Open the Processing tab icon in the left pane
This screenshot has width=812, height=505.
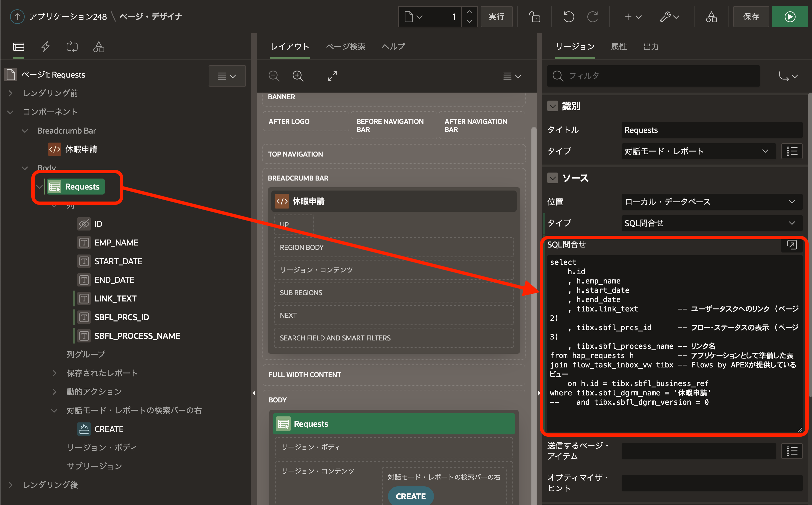coord(72,47)
